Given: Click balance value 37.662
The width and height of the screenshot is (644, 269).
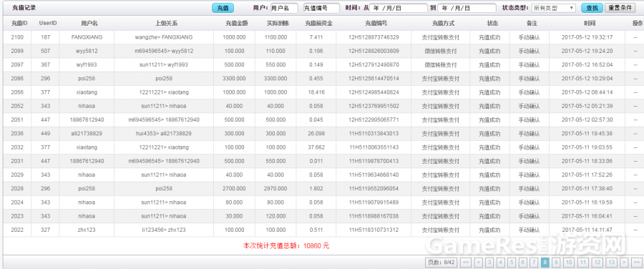Looking at the screenshot, I should point(316,147).
